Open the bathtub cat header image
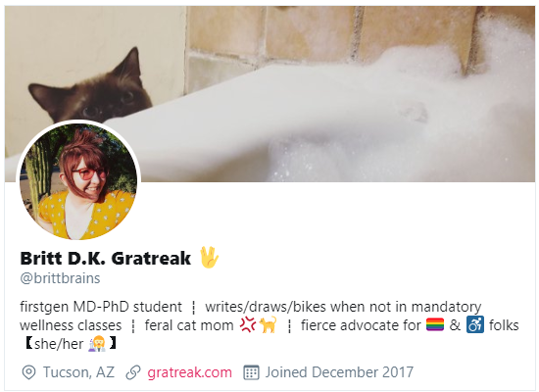539x392 pixels. pos(269,93)
